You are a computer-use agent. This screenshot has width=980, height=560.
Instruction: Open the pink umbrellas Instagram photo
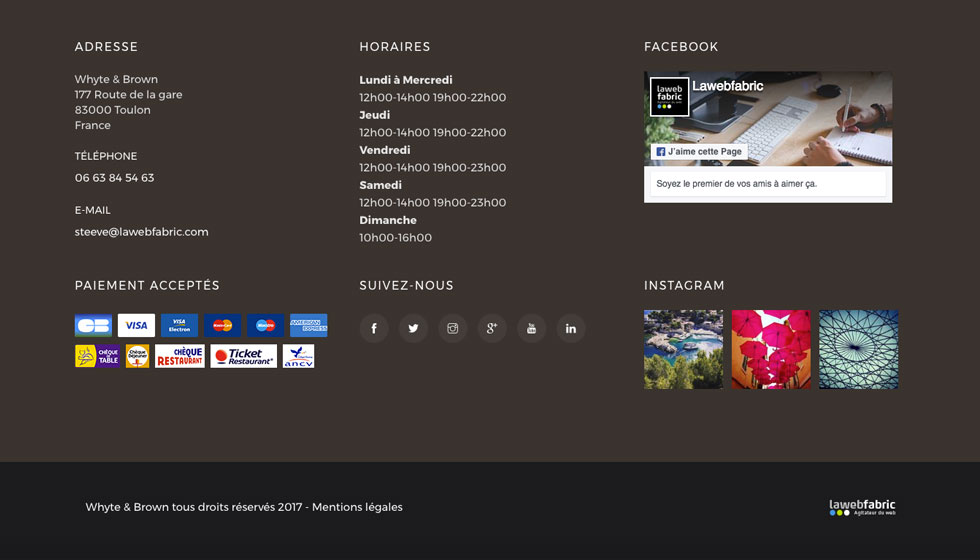tap(771, 349)
